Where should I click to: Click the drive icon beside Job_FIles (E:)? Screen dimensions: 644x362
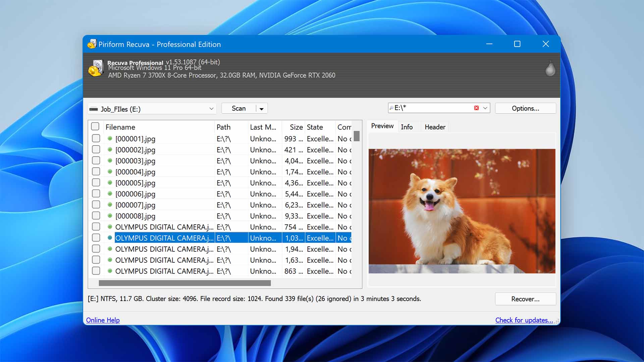94,109
